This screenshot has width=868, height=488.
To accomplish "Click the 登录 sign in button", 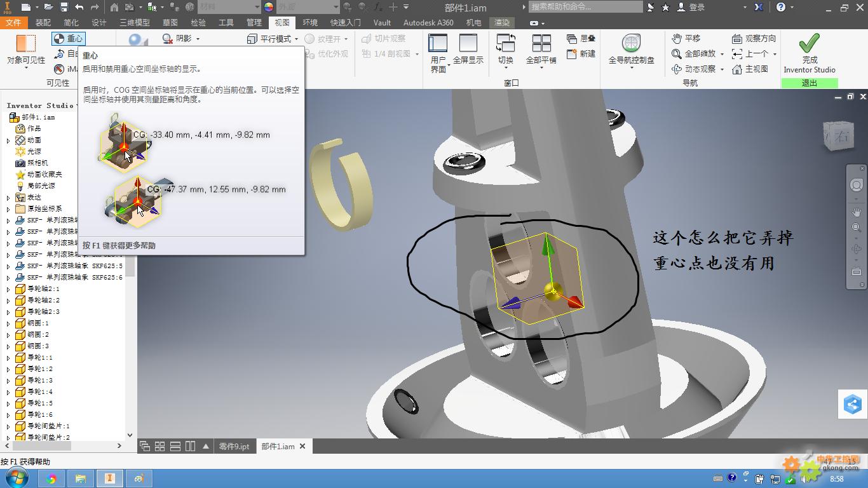I will pyautogui.click(x=691, y=7).
